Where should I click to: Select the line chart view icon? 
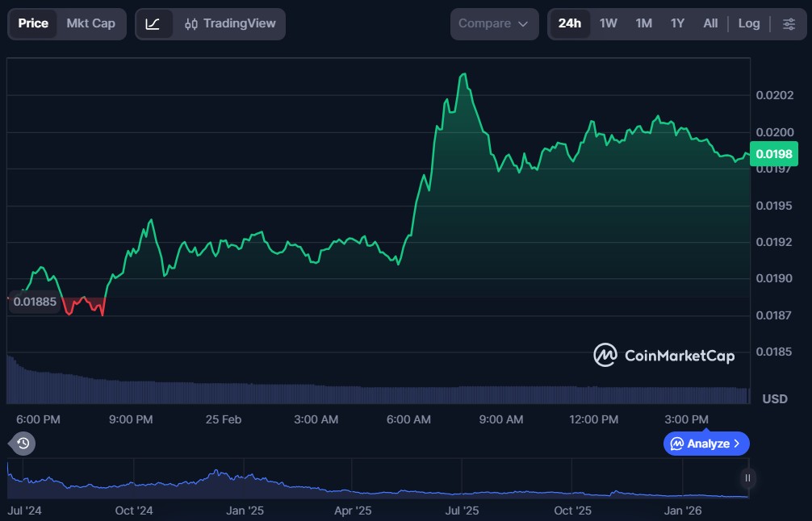click(x=153, y=24)
